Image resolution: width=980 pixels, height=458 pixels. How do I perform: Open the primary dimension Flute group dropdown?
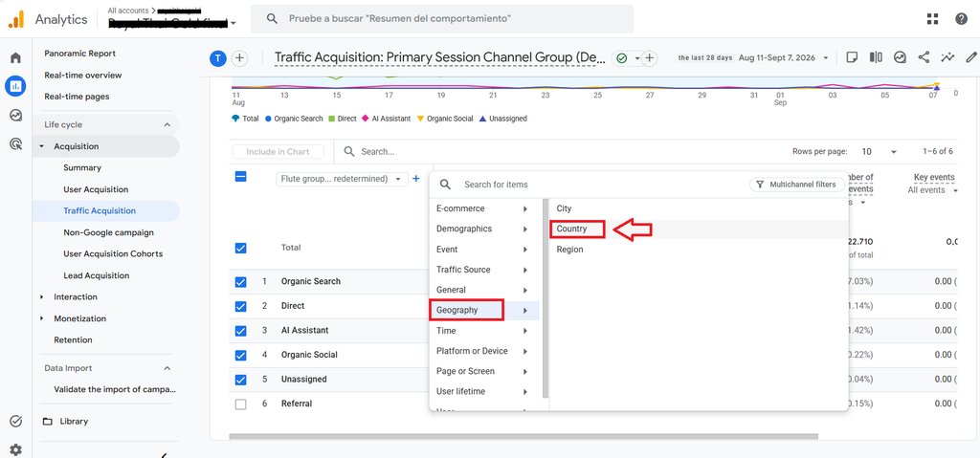coord(342,179)
